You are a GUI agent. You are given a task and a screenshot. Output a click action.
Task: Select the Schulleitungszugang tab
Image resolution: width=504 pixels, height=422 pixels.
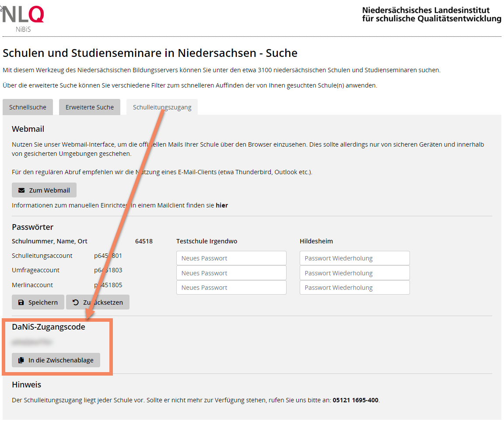tap(162, 107)
